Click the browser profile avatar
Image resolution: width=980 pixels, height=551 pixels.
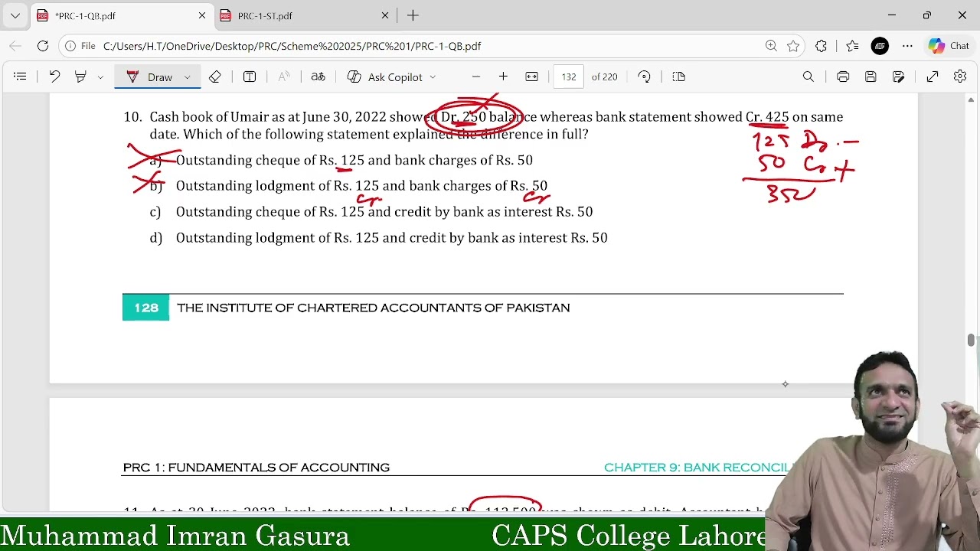880,46
